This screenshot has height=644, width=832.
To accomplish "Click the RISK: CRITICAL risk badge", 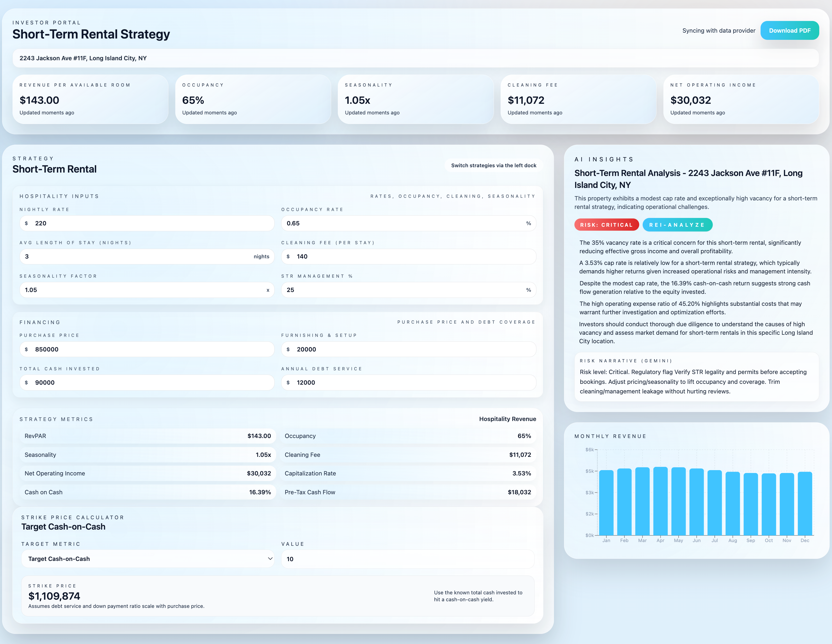I will (607, 225).
